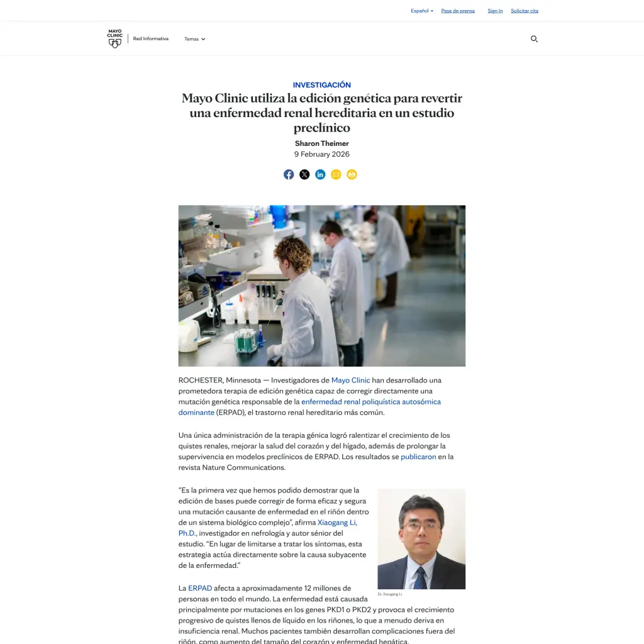
Task: Open Pase de prensa link
Action: (458, 11)
